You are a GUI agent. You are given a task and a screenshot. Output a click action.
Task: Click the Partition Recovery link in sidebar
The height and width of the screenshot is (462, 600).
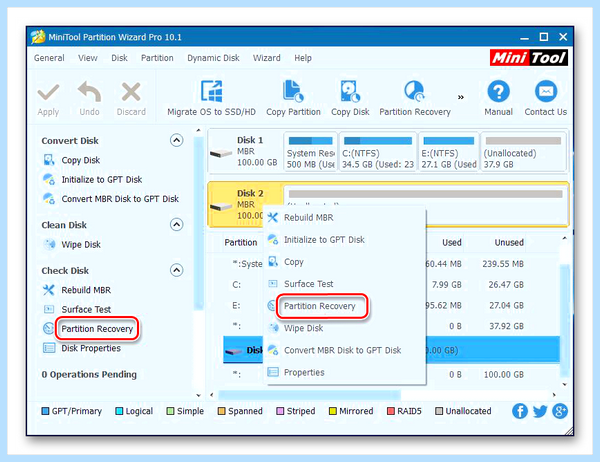(97, 329)
